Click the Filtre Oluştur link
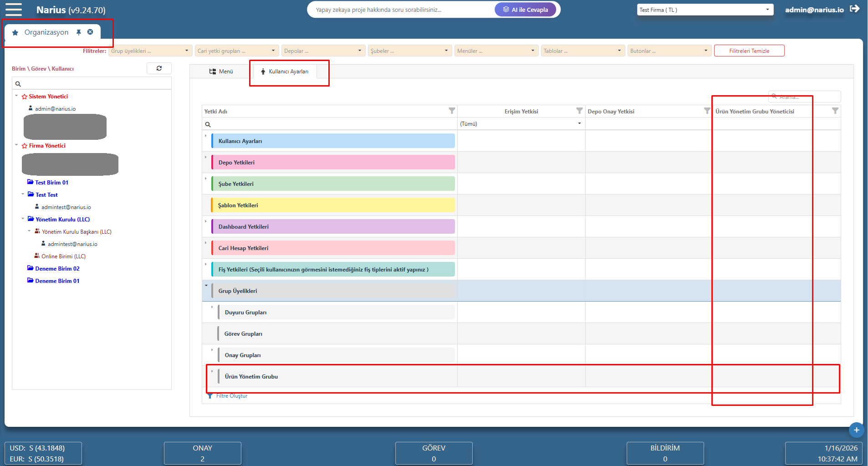Image resolution: width=868 pixels, height=466 pixels. coord(231,396)
